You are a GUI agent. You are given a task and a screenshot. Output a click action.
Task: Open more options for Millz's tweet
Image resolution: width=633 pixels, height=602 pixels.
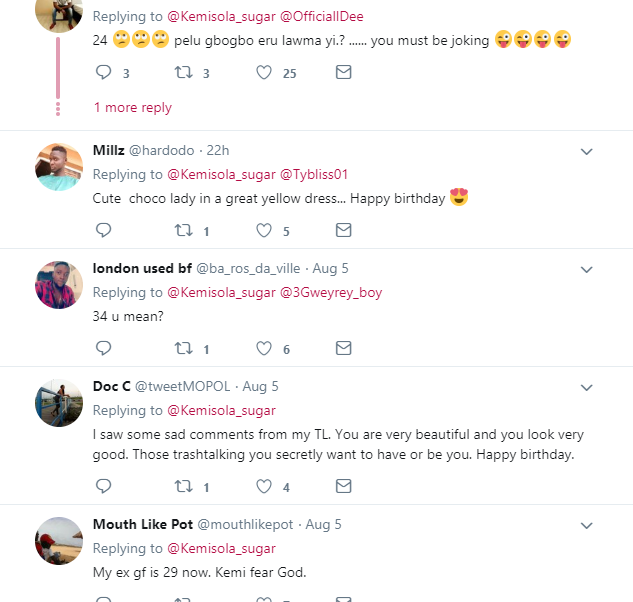click(587, 152)
